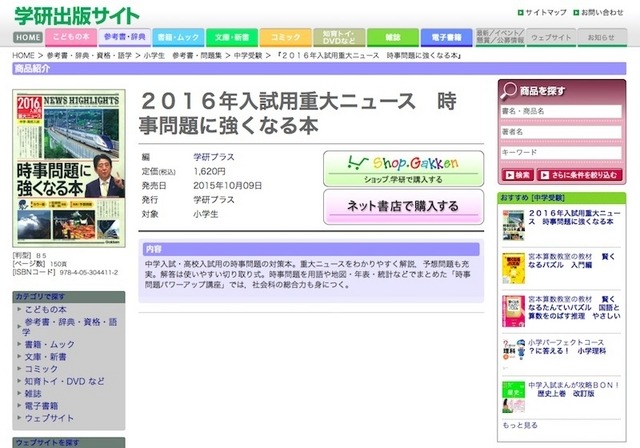Screen dimensions: 640x448
Task: Focus the 書名・商品名 search field
Action: tap(561, 111)
